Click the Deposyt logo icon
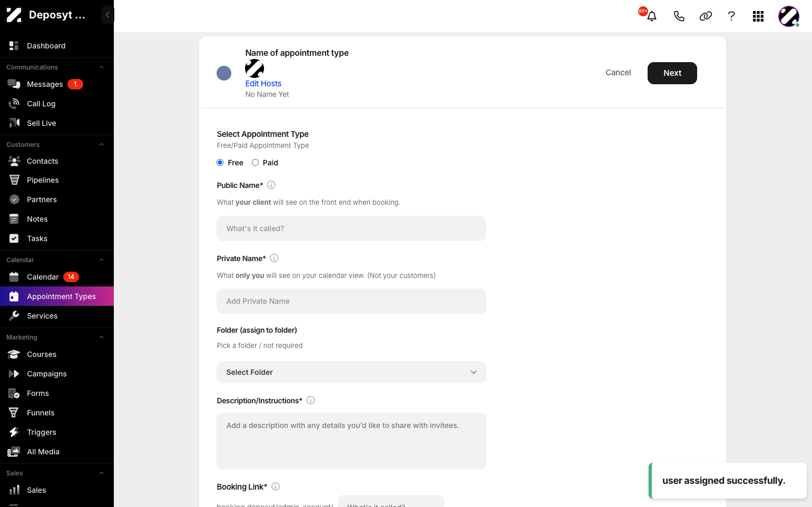 point(14,15)
